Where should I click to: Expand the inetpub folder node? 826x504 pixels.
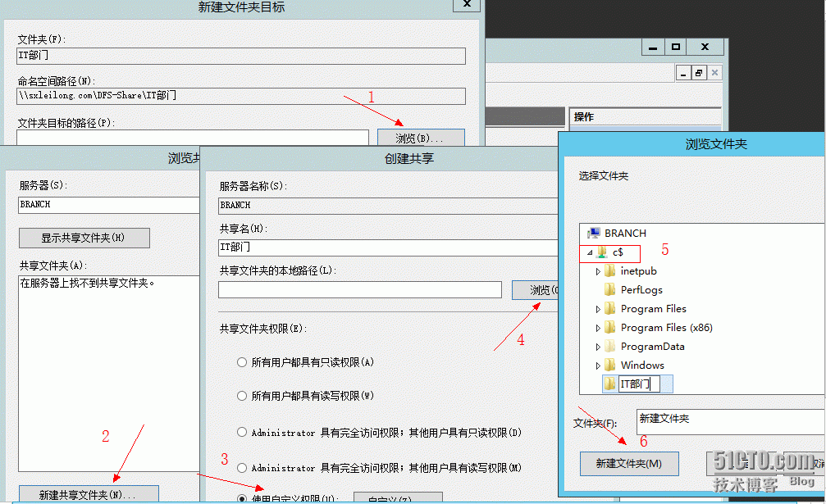pos(598,271)
